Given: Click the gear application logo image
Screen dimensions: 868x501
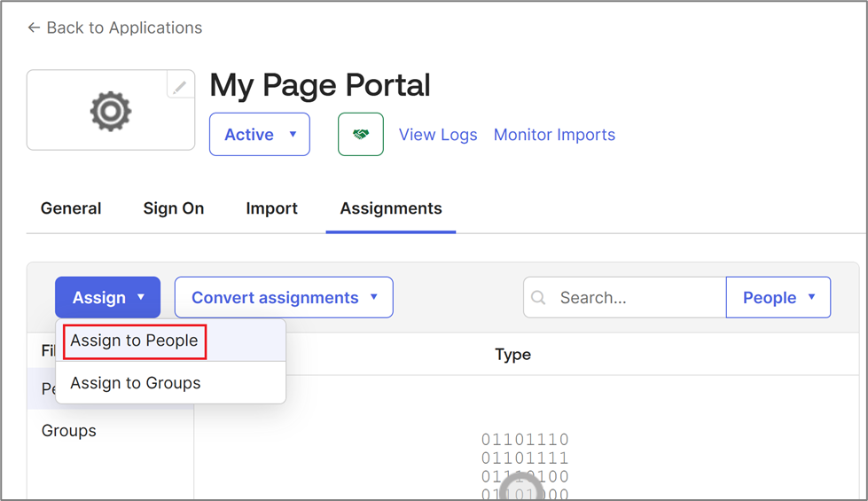Looking at the screenshot, I should (111, 111).
